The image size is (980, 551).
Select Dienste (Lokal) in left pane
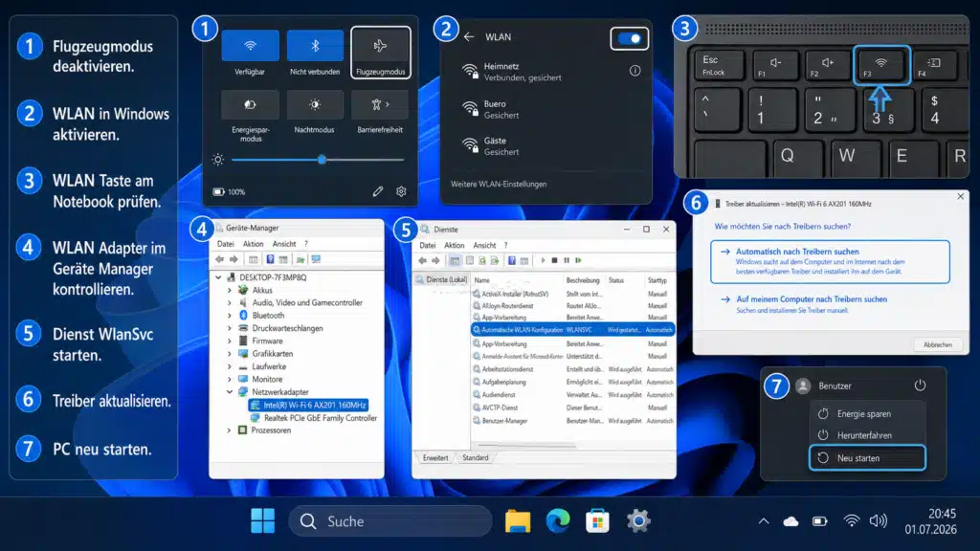point(441,280)
